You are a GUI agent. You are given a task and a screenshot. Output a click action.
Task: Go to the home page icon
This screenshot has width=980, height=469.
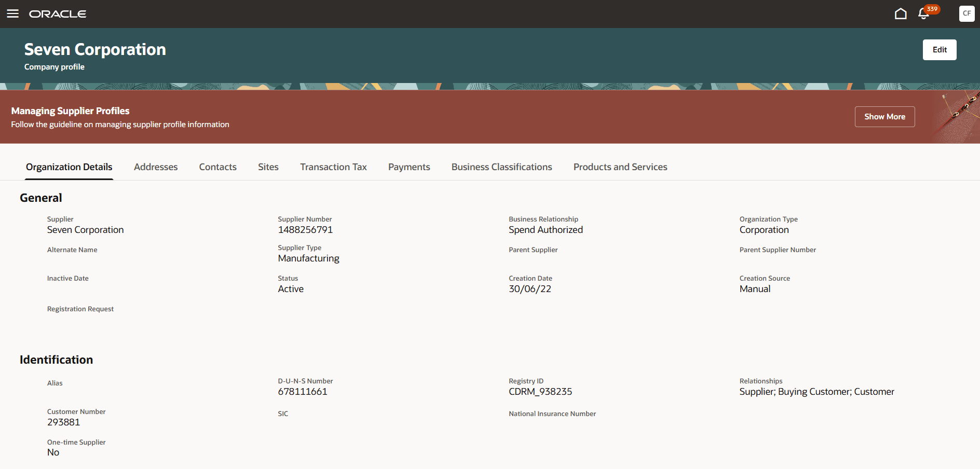[x=901, y=13]
